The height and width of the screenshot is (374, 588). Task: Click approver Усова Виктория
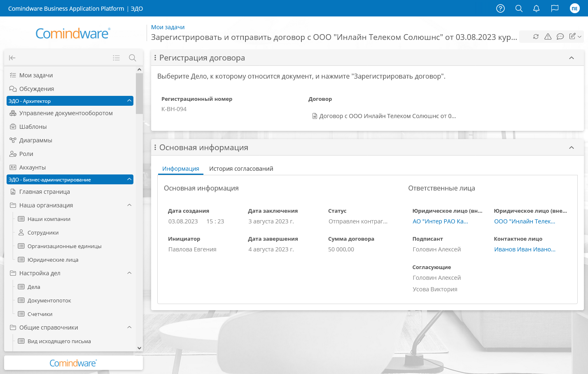(435, 289)
